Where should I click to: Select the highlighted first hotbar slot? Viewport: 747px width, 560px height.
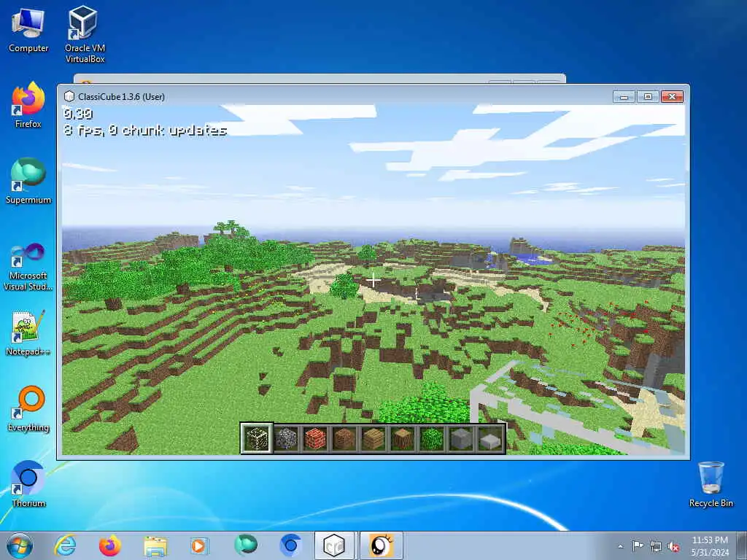point(257,438)
